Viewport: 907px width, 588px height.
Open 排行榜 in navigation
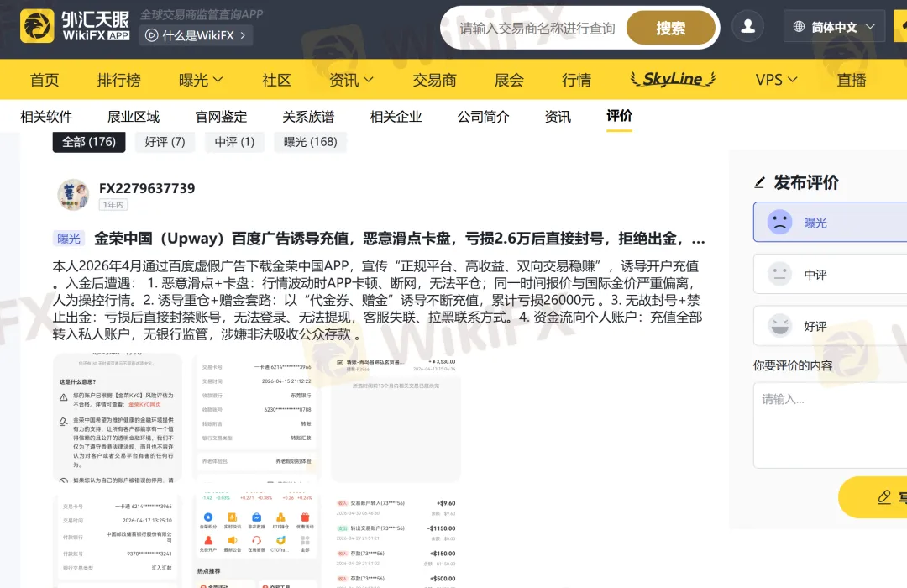pyautogui.click(x=118, y=80)
